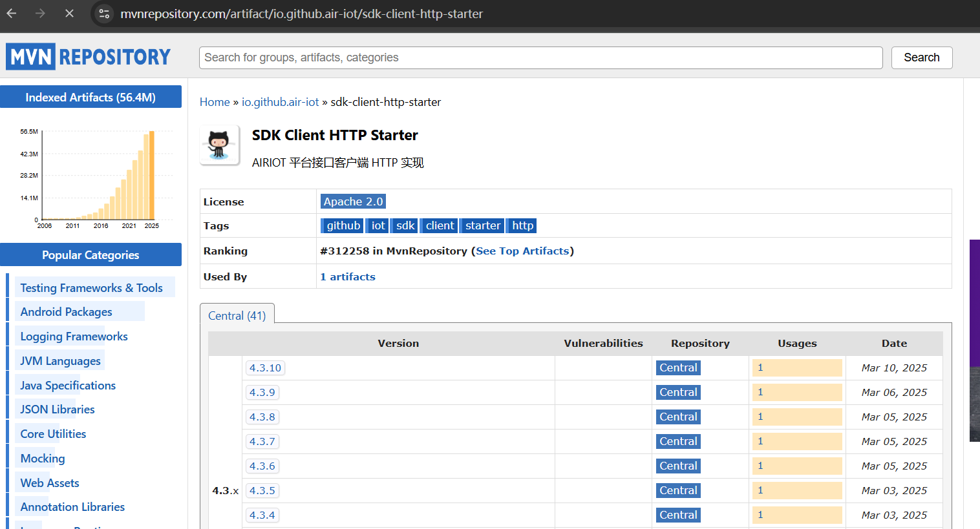Select the http tag
The height and width of the screenshot is (529, 980).
[522, 225]
